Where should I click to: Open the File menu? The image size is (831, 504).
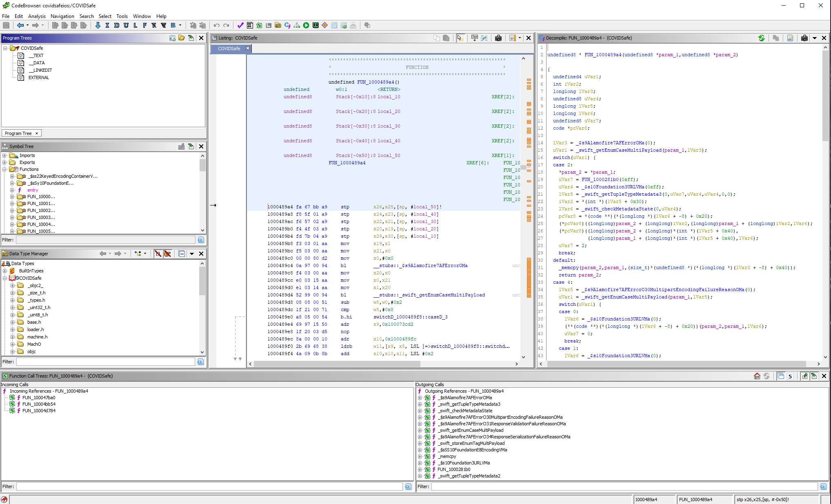point(6,16)
